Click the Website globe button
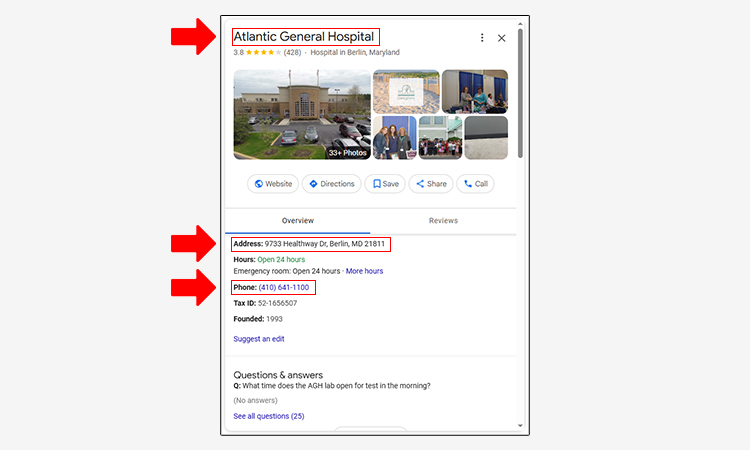 click(273, 184)
